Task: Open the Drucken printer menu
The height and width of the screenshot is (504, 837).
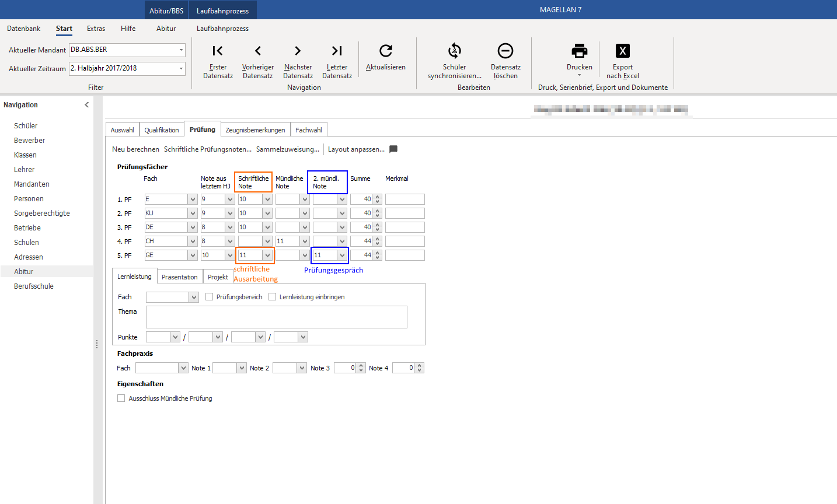Action: point(580,51)
